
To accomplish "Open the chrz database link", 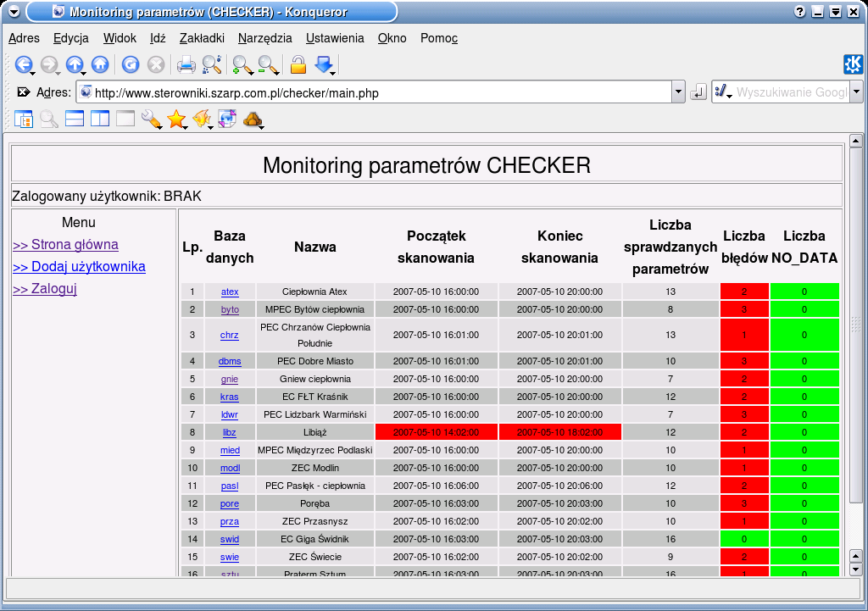I will coord(229,335).
